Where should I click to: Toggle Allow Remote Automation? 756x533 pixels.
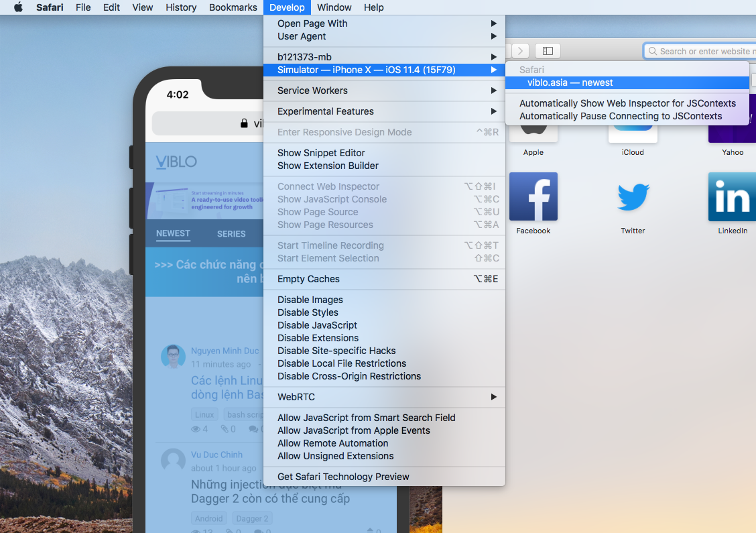point(384,443)
